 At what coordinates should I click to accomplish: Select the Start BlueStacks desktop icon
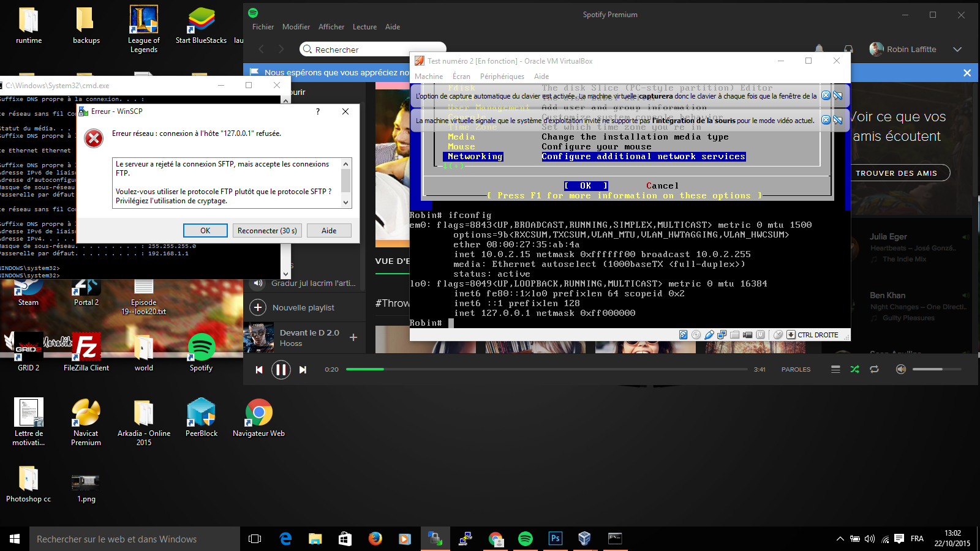pos(201,25)
